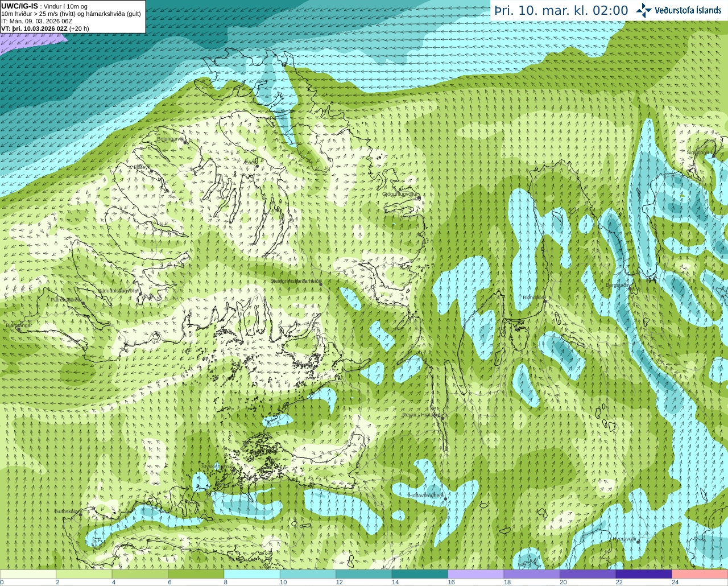Select the 4–6 m/s legend swatch
This screenshot has width=728, height=586.
(140, 574)
